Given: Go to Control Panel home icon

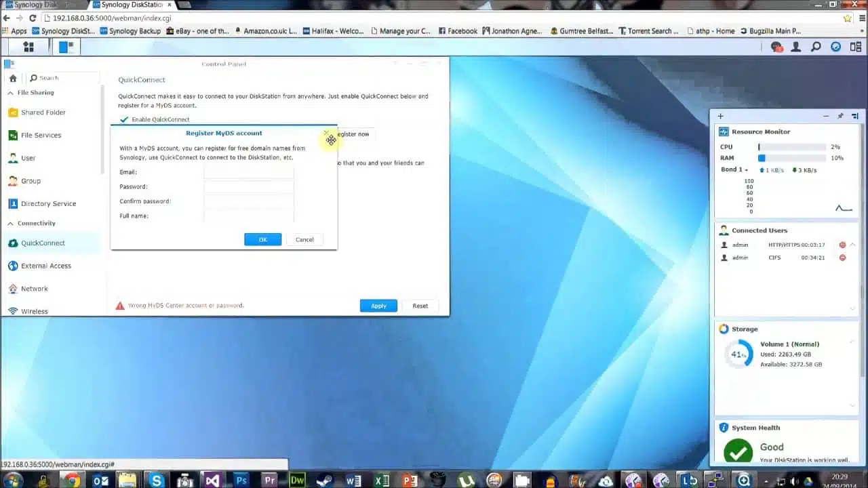Looking at the screenshot, I should coord(12,79).
